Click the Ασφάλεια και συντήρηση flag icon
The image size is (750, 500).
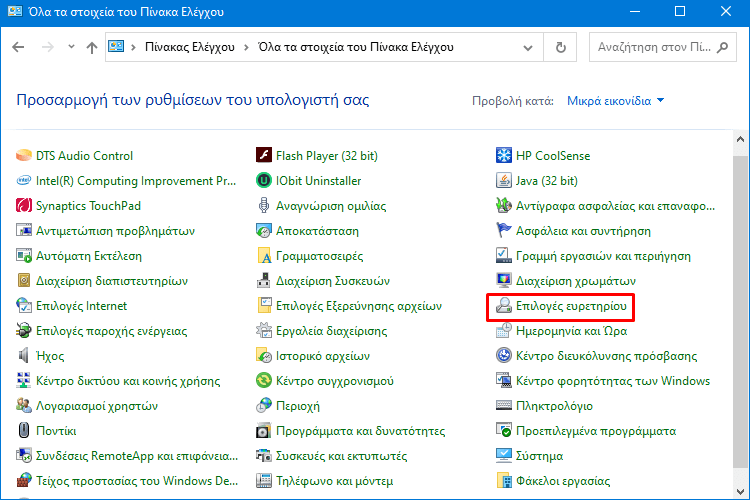504,231
